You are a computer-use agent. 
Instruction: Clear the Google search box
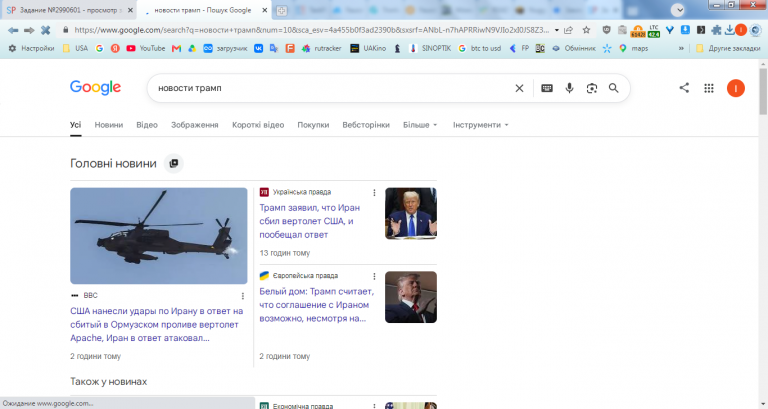pyautogui.click(x=519, y=88)
